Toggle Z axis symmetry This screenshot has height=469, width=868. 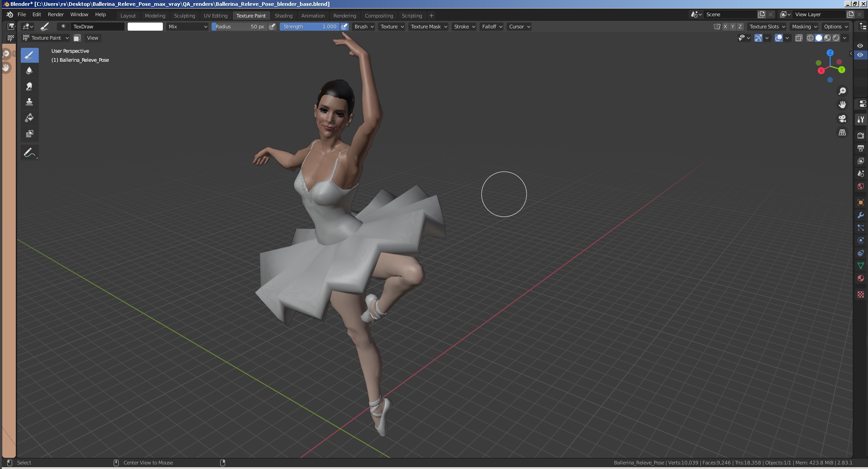tap(740, 27)
